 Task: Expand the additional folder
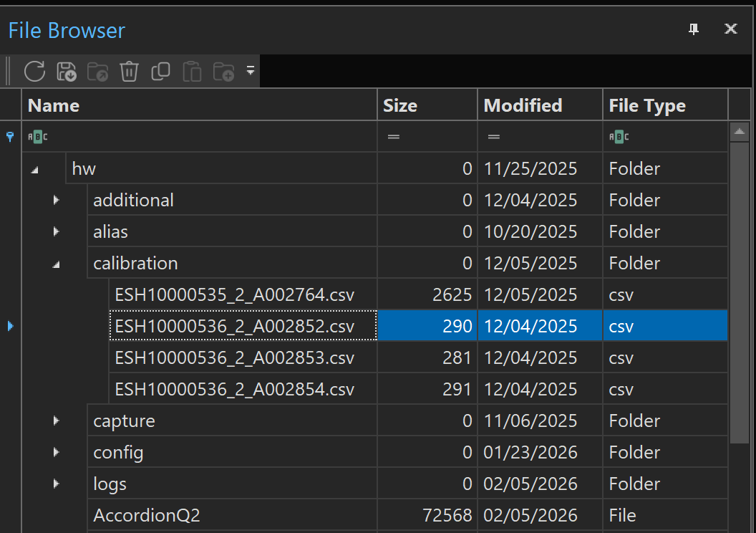[57, 201]
